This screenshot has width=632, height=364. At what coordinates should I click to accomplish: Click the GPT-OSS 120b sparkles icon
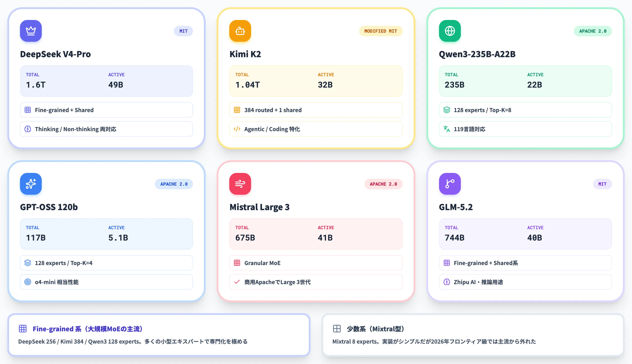click(x=31, y=184)
